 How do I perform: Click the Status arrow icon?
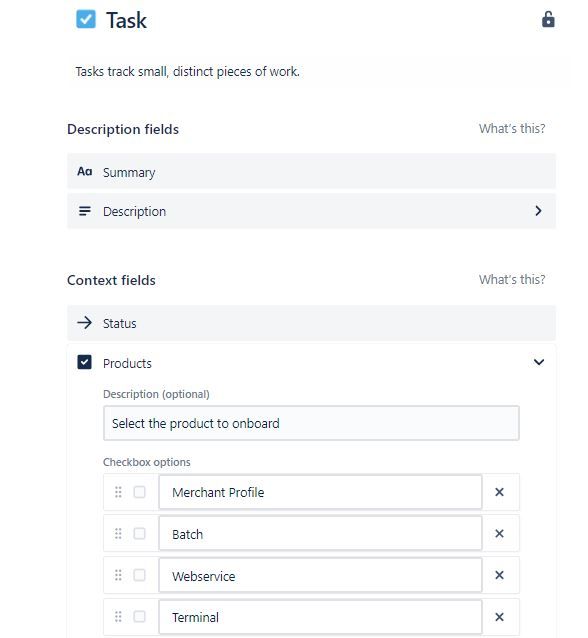(x=85, y=323)
